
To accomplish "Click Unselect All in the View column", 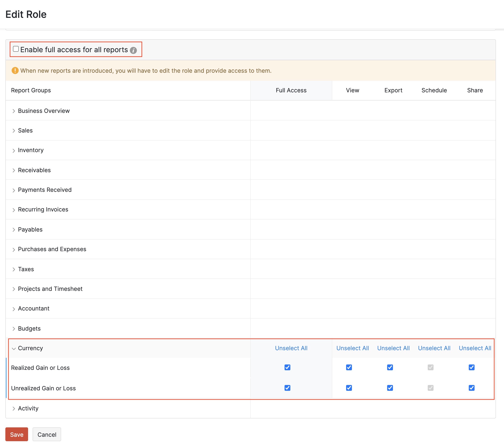I will 352,348.
